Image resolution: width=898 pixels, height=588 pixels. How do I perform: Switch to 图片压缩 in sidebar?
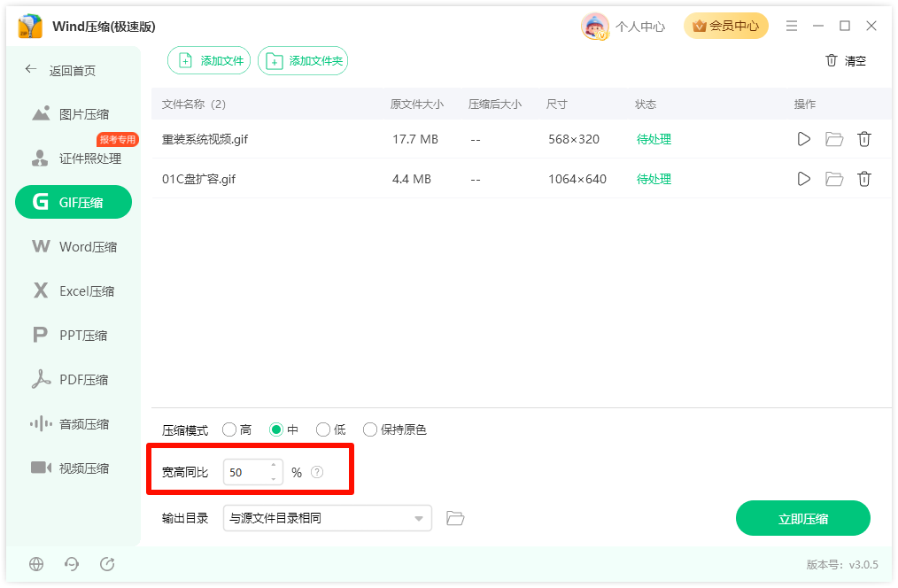74,114
